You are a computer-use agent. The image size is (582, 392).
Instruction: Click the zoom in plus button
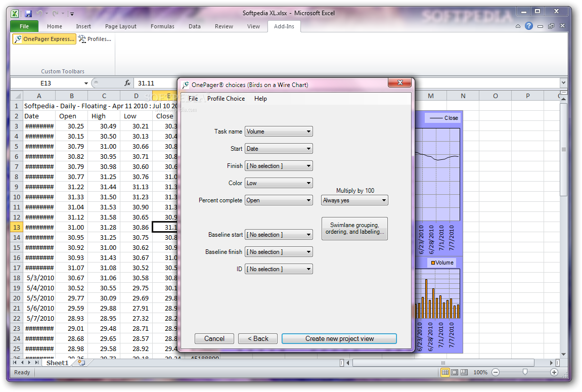click(x=554, y=372)
